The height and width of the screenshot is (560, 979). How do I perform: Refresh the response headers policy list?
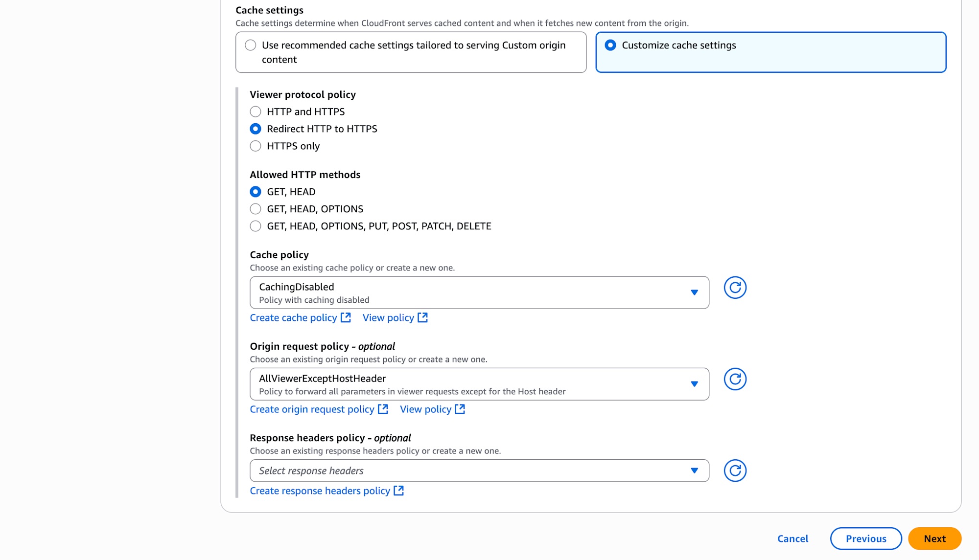tap(735, 470)
